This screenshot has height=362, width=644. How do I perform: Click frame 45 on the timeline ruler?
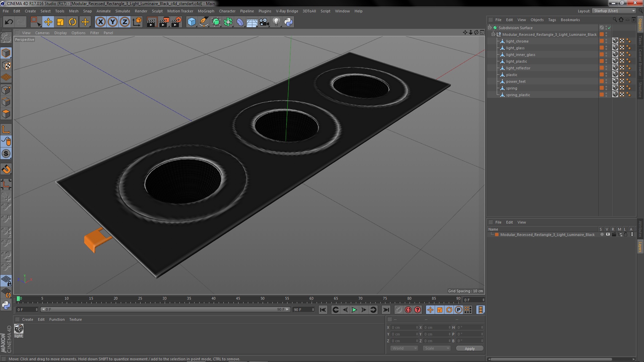click(238, 298)
